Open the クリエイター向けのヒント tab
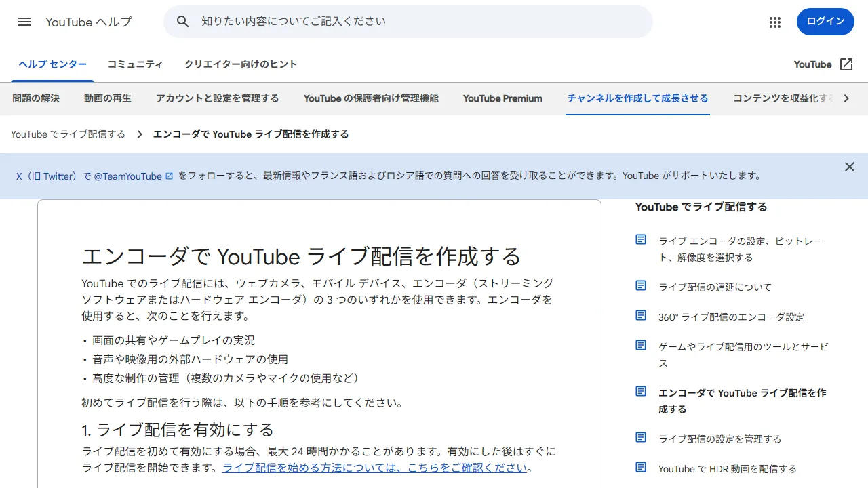 click(x=241, y=64)
